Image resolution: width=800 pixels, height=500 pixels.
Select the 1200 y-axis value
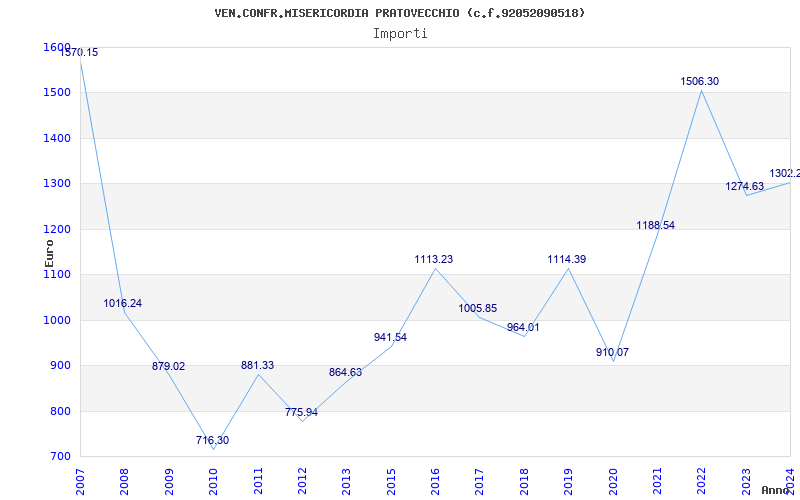[x=57, y=229]
